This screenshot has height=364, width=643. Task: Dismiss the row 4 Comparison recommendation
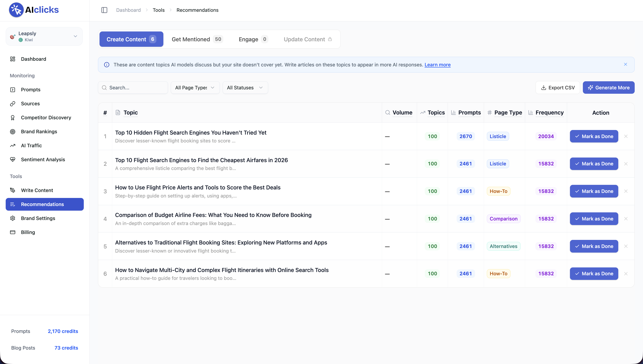pyautogui.click(x=626, y=219)
